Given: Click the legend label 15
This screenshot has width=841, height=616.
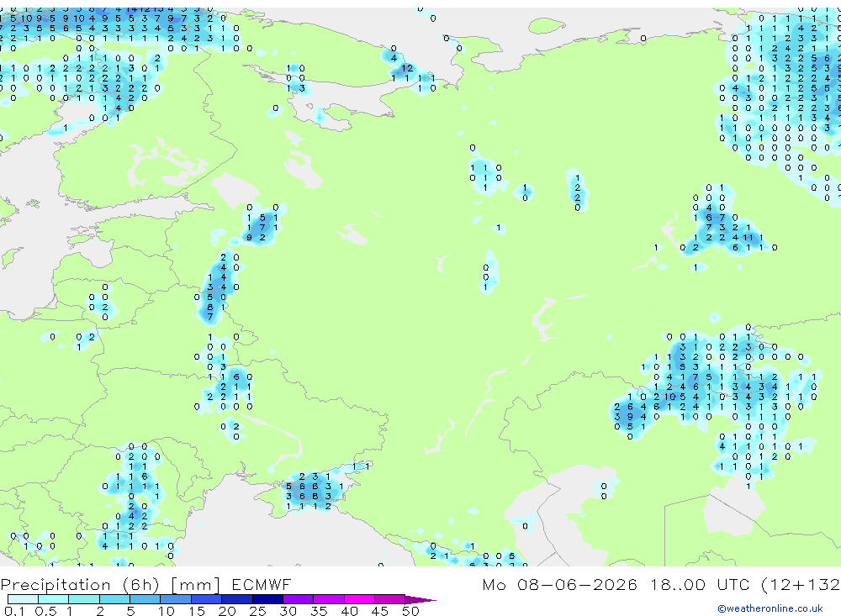Looking at the screenshot, I should (x=197, y=611).
